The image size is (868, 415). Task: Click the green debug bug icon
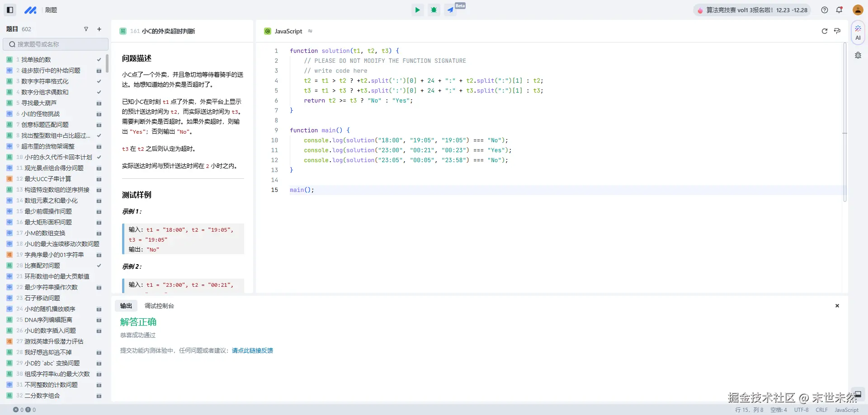434,10
